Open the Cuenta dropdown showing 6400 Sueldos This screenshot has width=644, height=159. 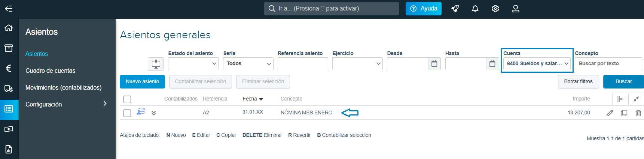(537, 64)
